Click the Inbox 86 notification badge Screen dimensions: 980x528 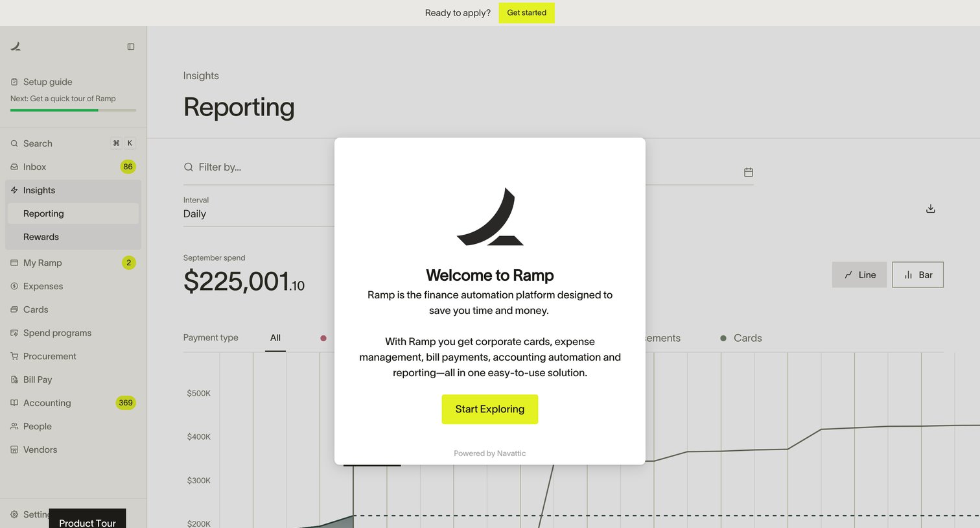[128, 167]
